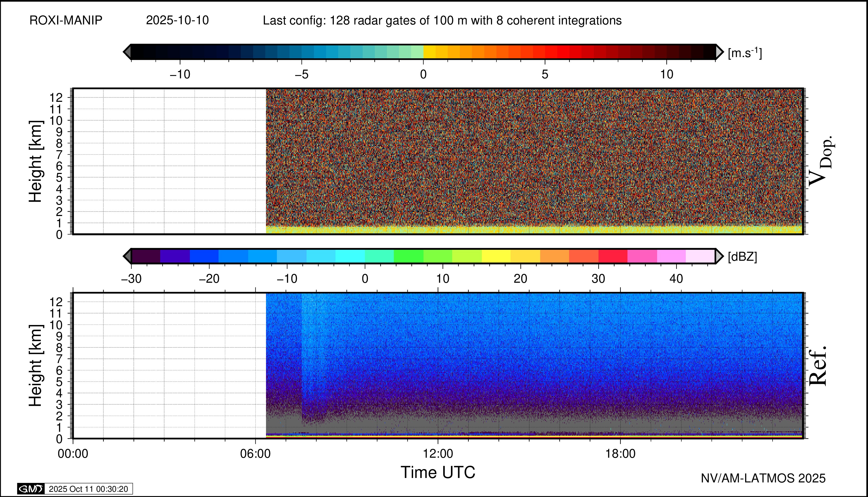The width and height of the screenshot is (868, 497).
Task: Click the 06:00 time axis label
Action: 255,454
